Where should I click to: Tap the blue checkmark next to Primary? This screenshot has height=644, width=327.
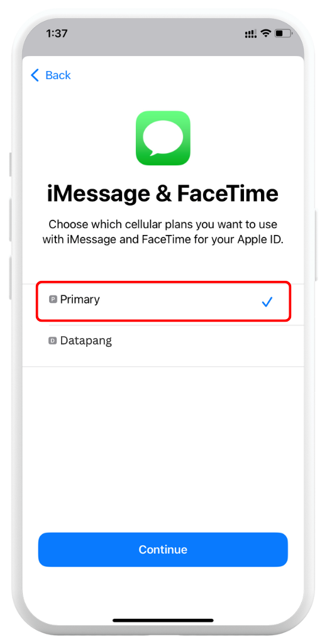click(x=267, y=303)
